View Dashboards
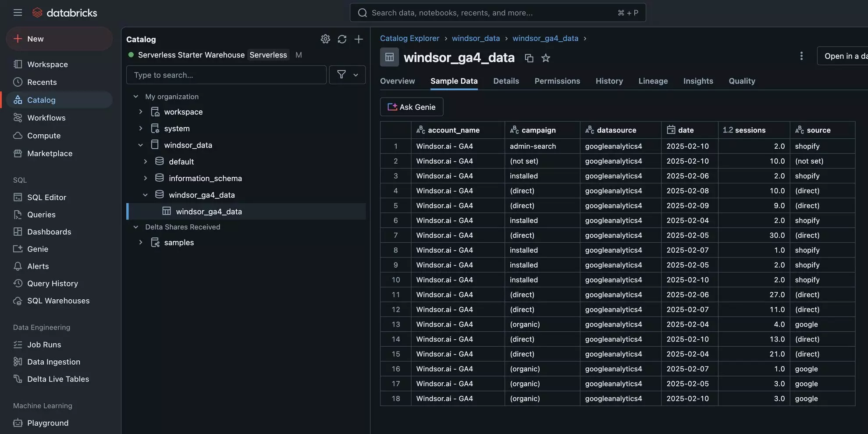 (x=59, y=232)
